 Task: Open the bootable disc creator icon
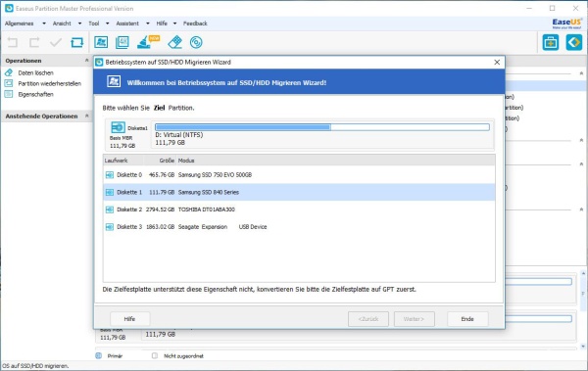[x=196, y=42]
